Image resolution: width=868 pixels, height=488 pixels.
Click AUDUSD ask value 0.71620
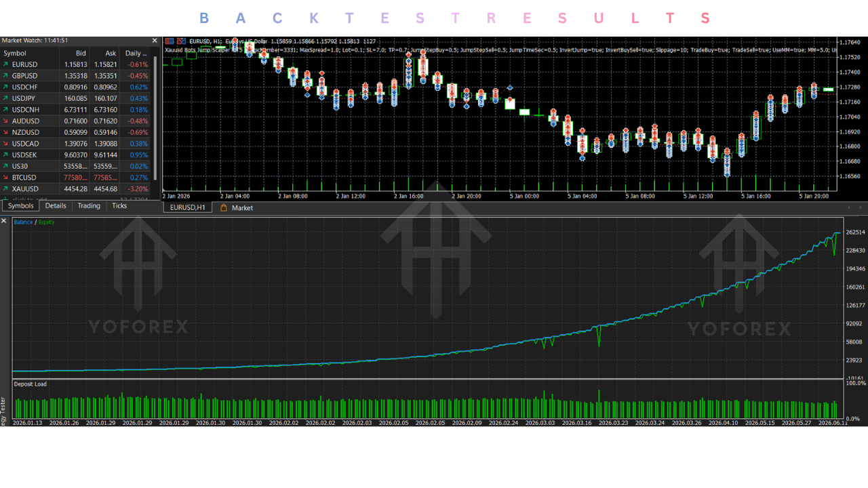point(105,121)
